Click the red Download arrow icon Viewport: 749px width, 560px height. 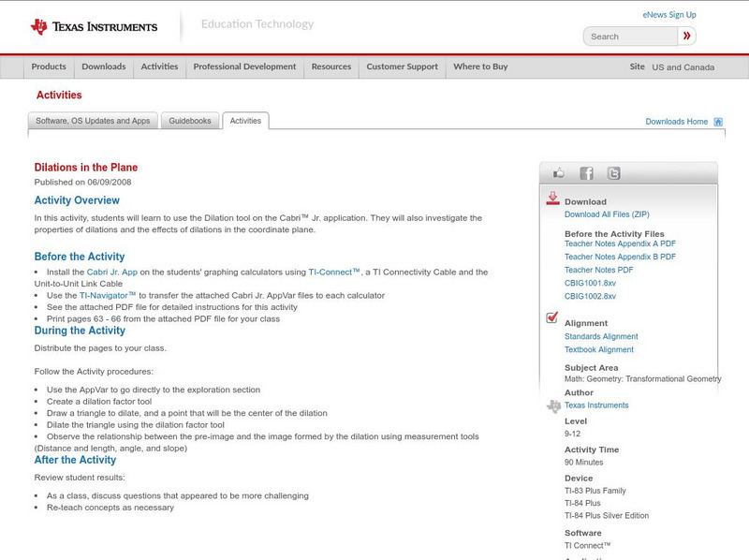point(552,199)
